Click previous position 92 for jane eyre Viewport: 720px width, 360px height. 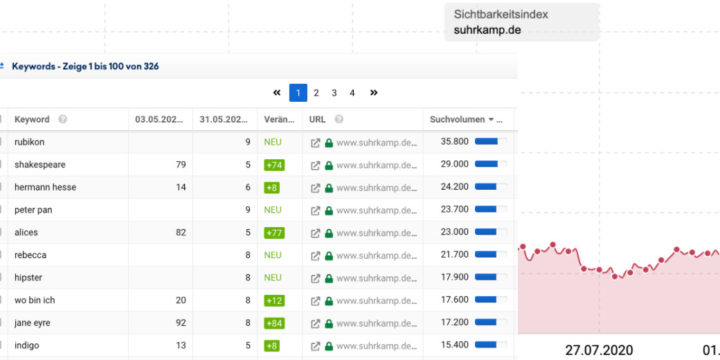click(x=181, y=323)
